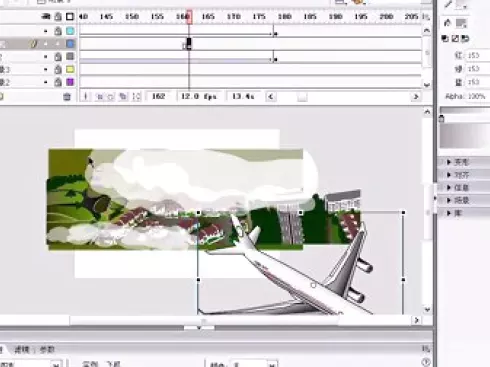Select the fill color paint bucket icon

pos(448,23)
